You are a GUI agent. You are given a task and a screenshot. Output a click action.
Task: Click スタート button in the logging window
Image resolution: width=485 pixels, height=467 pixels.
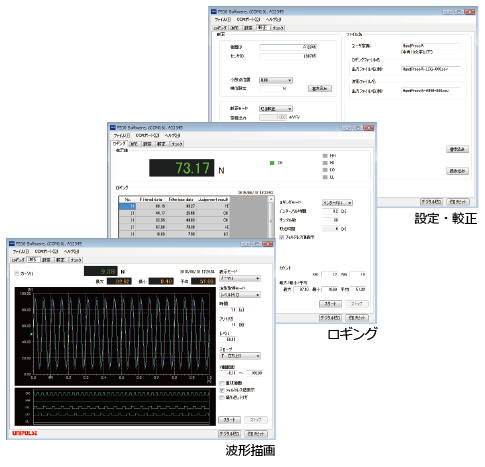click(330, 304)
